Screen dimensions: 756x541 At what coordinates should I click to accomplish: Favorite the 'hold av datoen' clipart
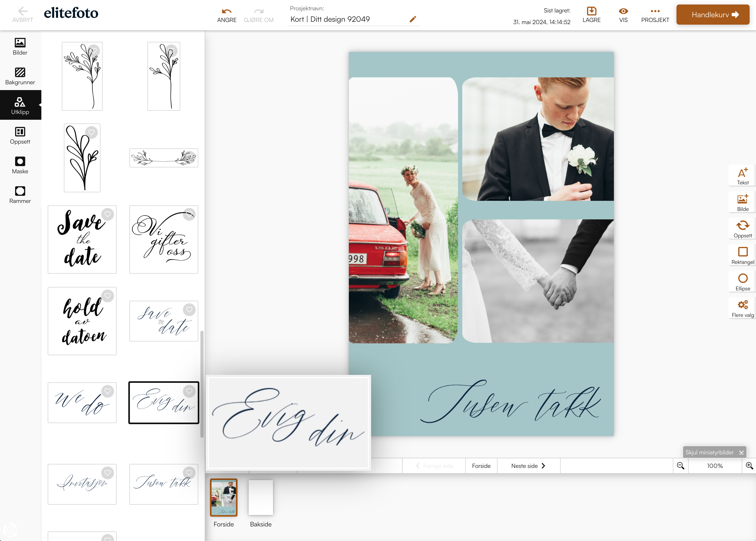pyautogui.click(x=108, y=296)
